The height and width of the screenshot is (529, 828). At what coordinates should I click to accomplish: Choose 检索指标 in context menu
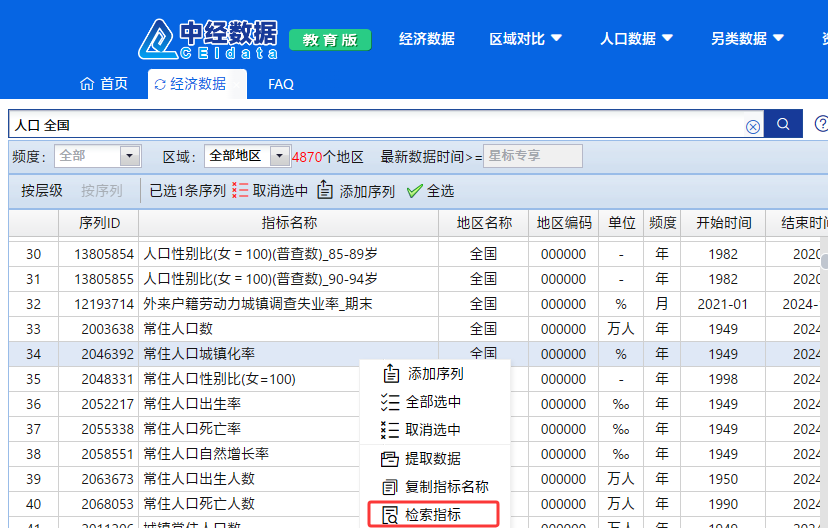pyautogui.click(x=433, y=514)
